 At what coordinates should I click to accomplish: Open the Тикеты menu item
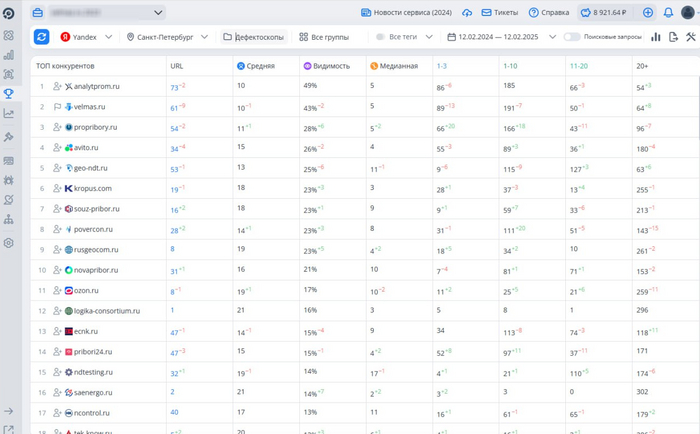click(x=499, y=13)
